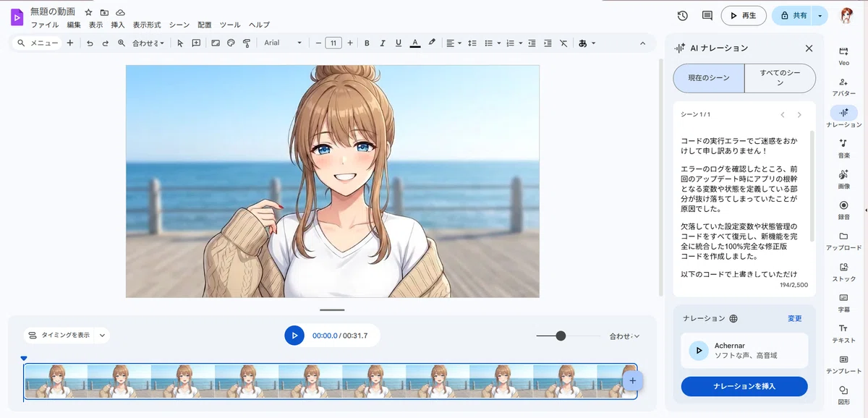Open the 図形 shapes sidebar tool

[x=843, y=395]
